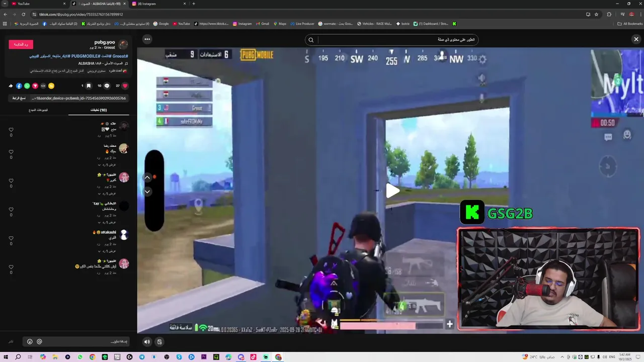The height and width of the screenshot is (362, 644).
Task: Switch to the creator videos tab
Action: click(x=38, y=110)
